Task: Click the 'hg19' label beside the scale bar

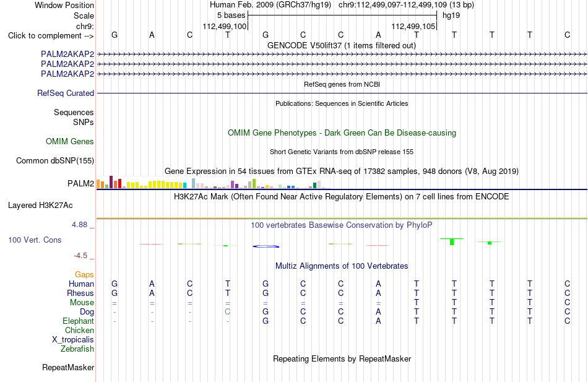Action: [x=451, y=15]
